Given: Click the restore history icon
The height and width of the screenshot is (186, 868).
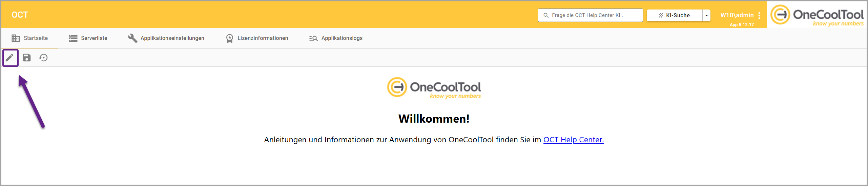Looking at the screenshot, I should tap(43, 58).
